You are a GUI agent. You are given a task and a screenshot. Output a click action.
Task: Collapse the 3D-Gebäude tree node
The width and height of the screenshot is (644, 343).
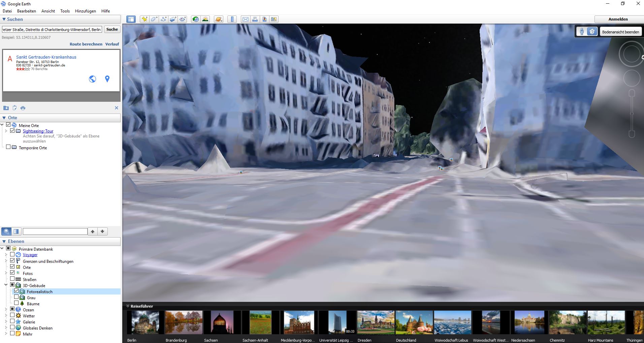point(6,285)
